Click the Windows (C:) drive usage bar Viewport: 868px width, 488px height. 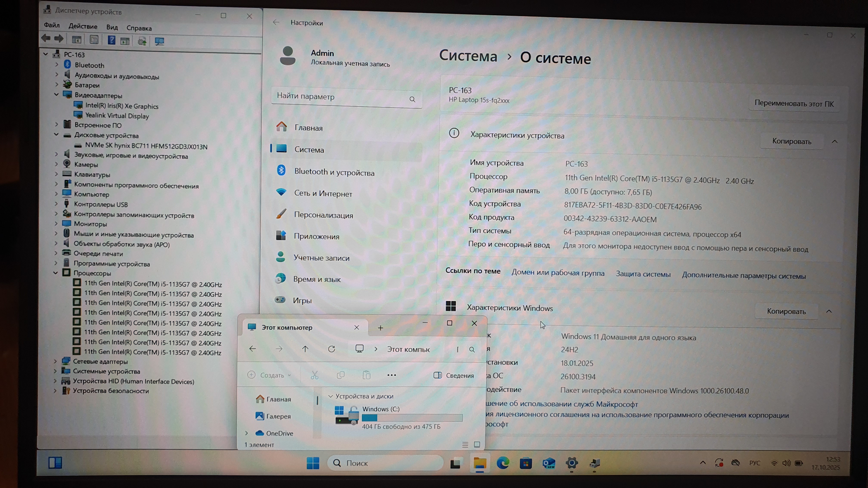(x=412, y=418)
